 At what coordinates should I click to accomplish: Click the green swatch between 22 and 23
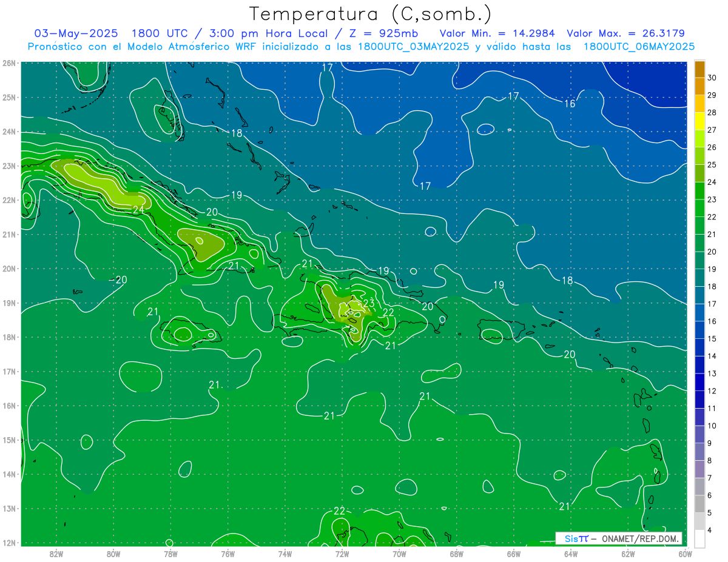click(x=699, y=208)
